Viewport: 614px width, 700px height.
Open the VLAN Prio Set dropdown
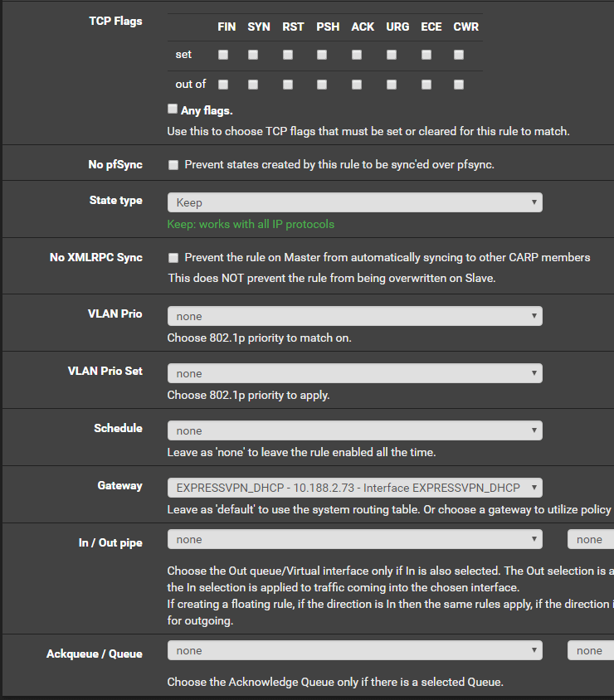coord(355,373)
